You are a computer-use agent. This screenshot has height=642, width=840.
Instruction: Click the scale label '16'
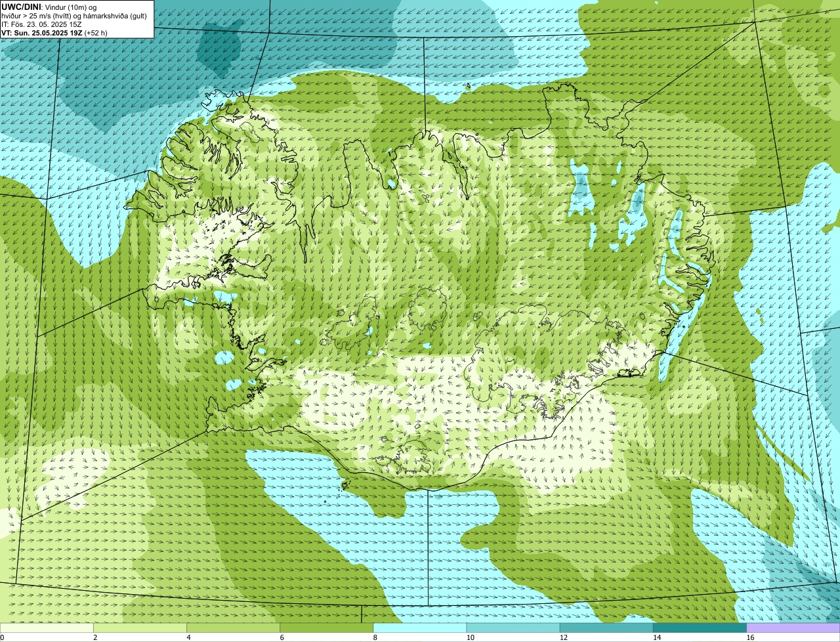[750, 637]
